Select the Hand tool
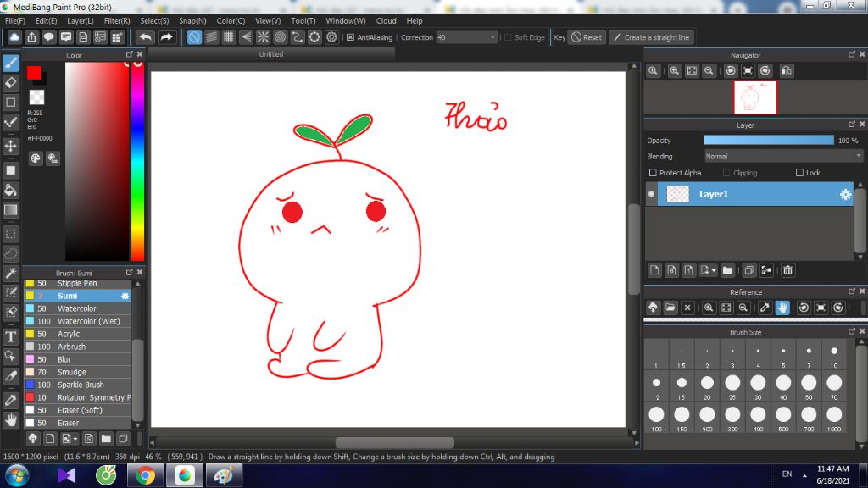 click(10, 420)
